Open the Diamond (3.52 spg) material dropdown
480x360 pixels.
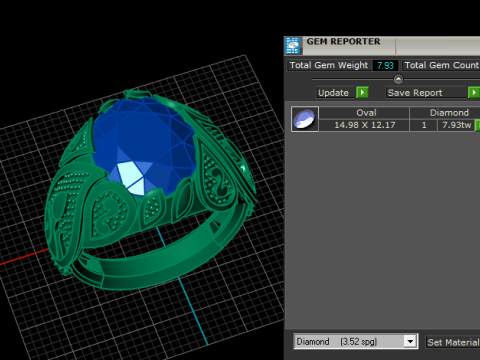click(x=410, y=342)
